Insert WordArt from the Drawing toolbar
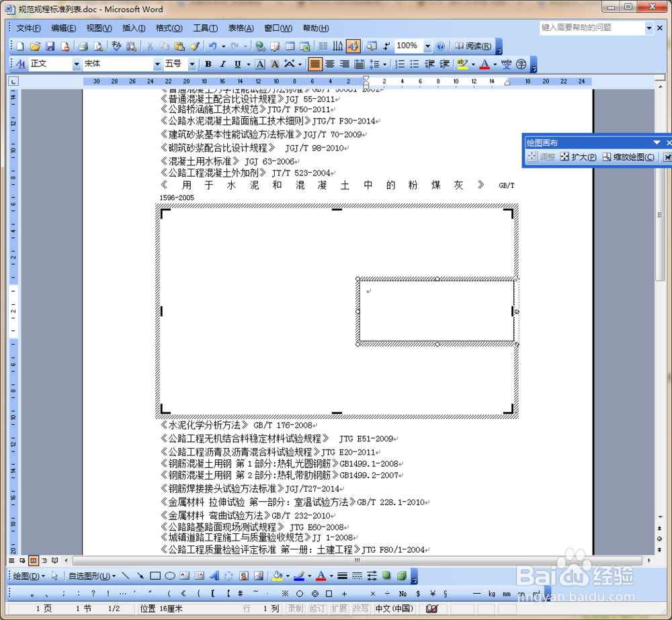This screenshot has height=620, width=672. click(x=214, y=576)
